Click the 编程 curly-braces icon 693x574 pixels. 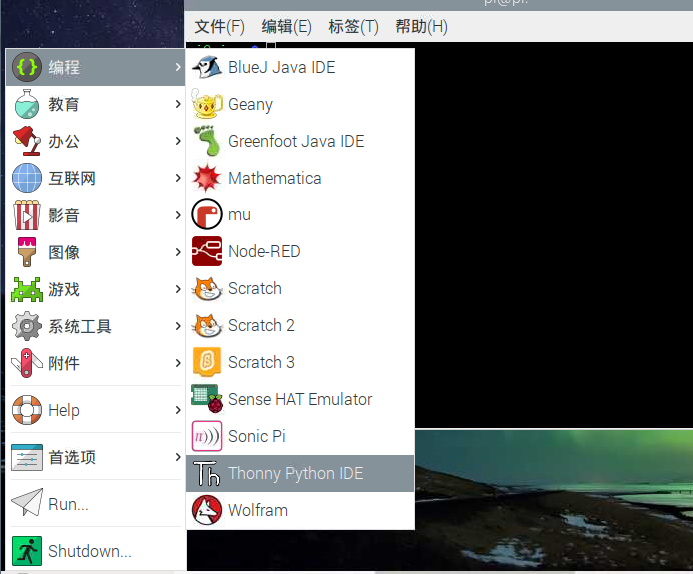coord(27,68)
